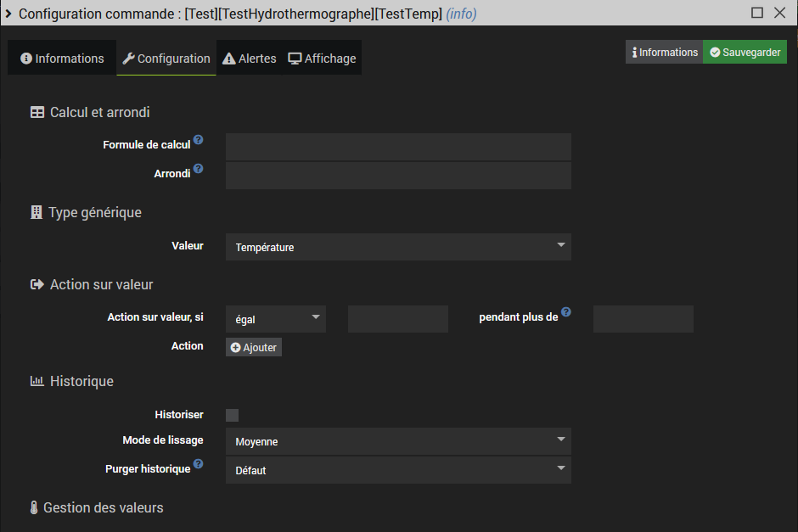Focus the Formule de calcul input field
798x532 pixels.
coord(397,147)
